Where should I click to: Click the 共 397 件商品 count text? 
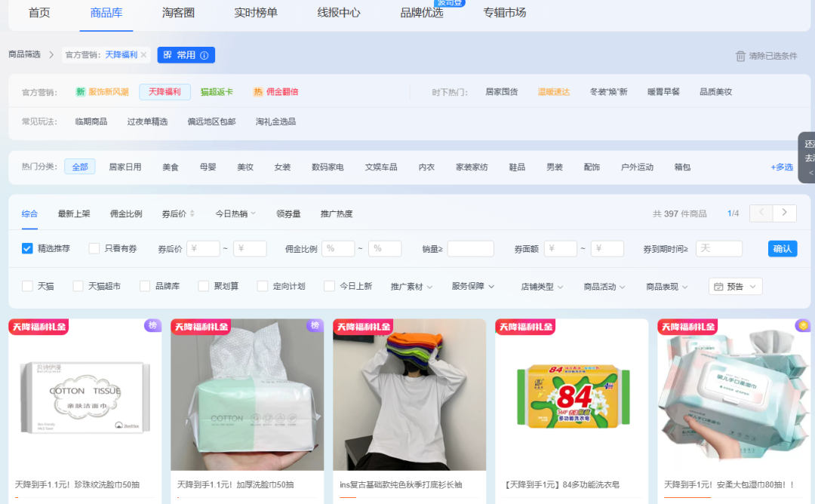[x=680, y=214]
